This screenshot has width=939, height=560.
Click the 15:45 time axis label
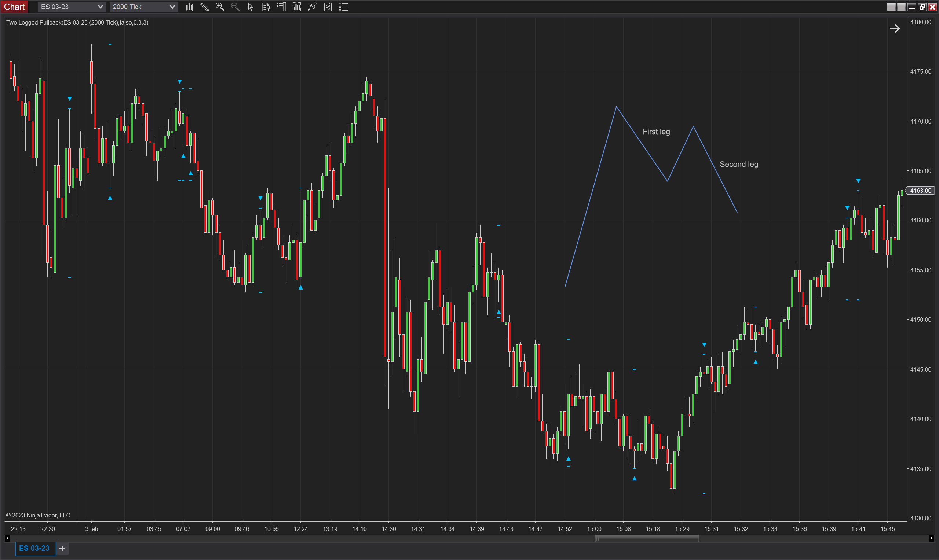click(887, 529)
